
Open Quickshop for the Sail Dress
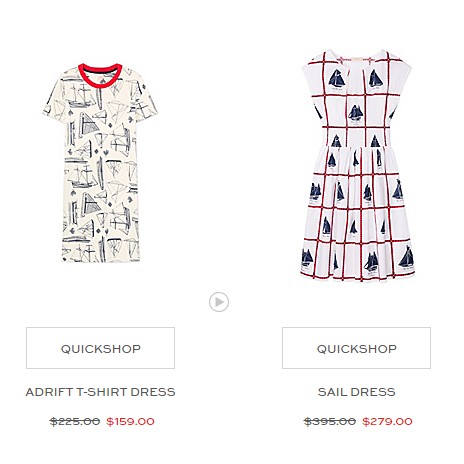[356, 348]
